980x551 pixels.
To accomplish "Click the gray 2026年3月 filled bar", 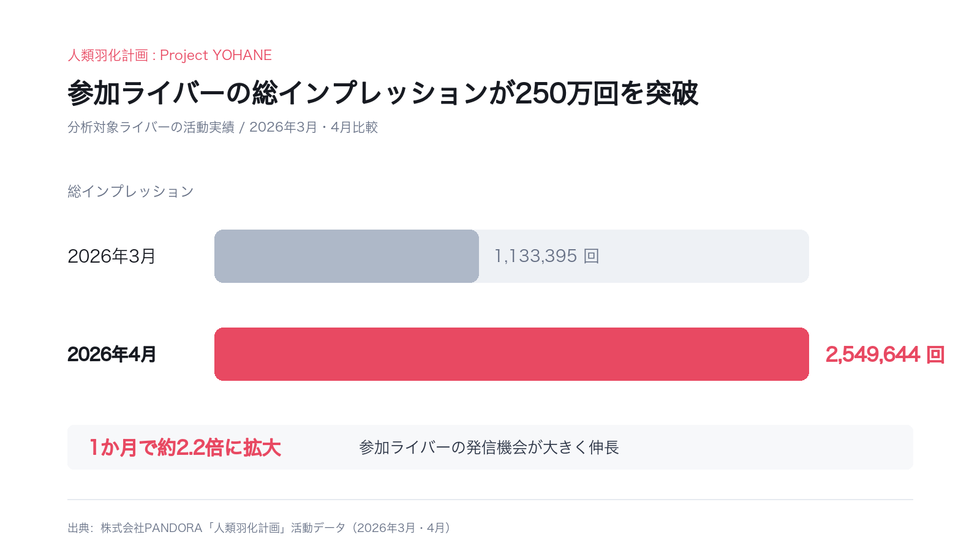I will click(347, 256).
